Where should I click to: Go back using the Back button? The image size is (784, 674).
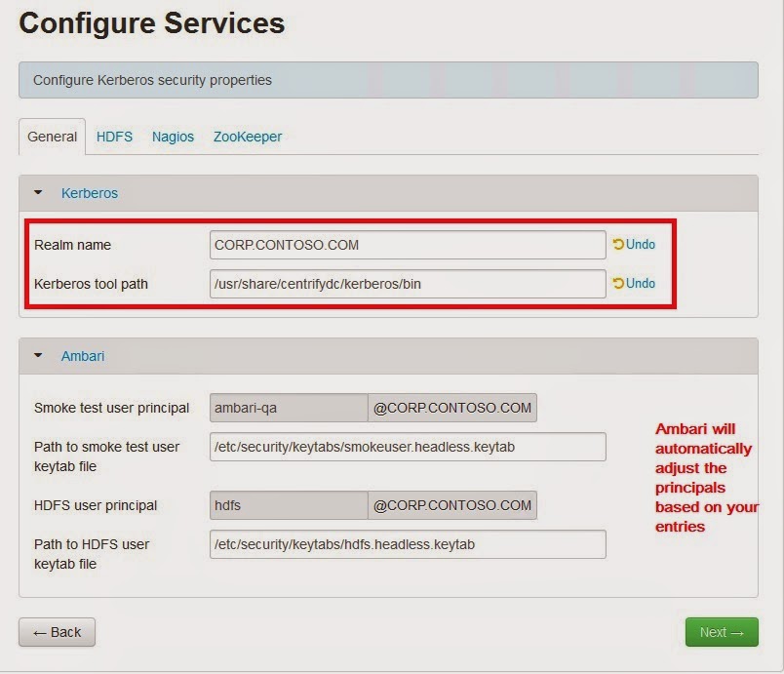(57, 632)
